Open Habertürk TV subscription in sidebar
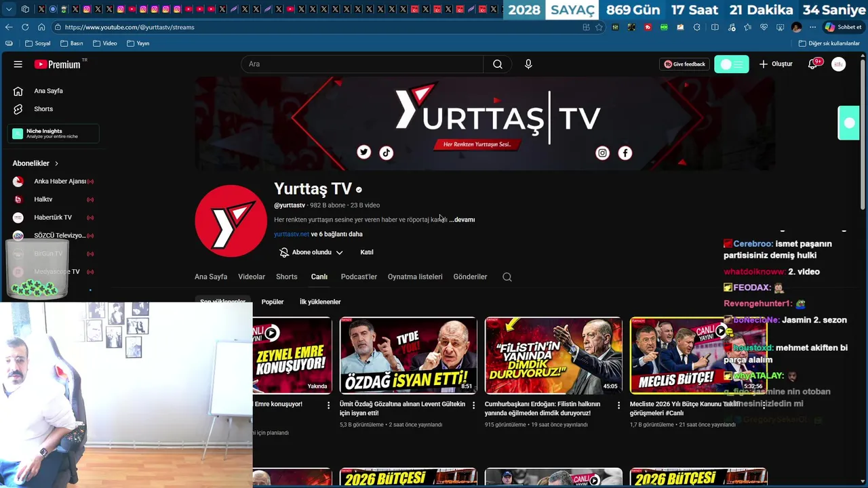 pyautogui.click(x=53, y=218)
